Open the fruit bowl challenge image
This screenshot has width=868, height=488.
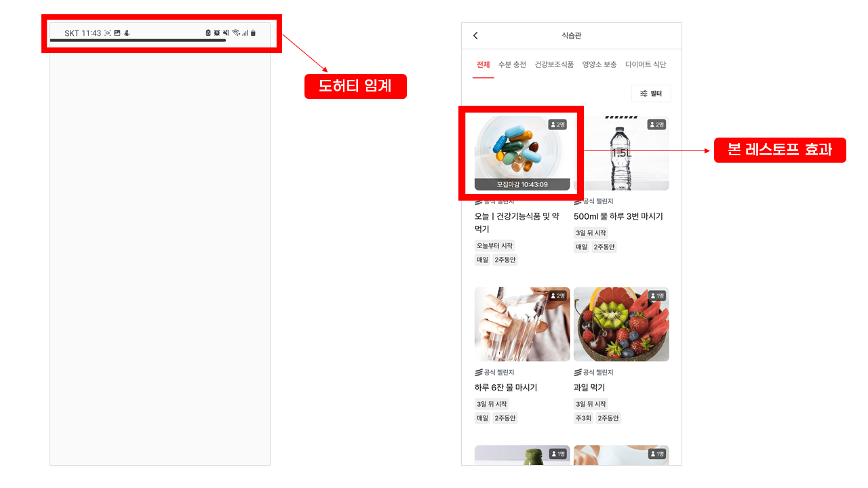pos(621,324)
